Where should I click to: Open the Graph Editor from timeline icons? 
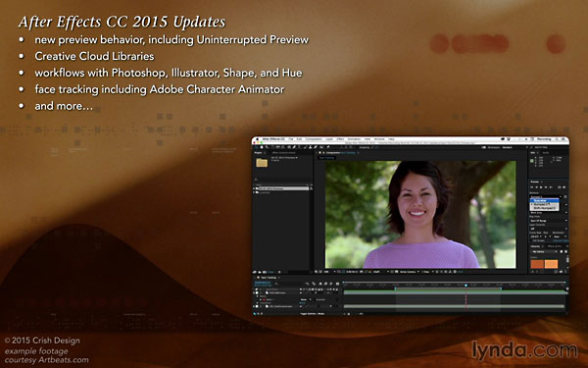337,284
